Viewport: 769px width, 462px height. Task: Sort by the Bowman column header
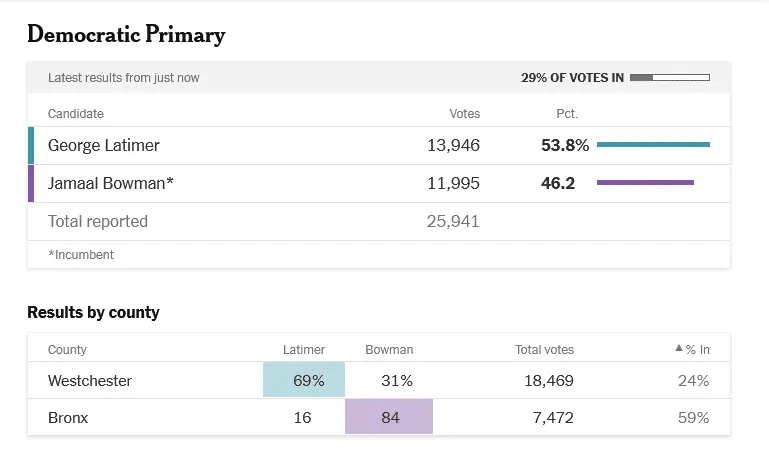(x=389, y=350)
